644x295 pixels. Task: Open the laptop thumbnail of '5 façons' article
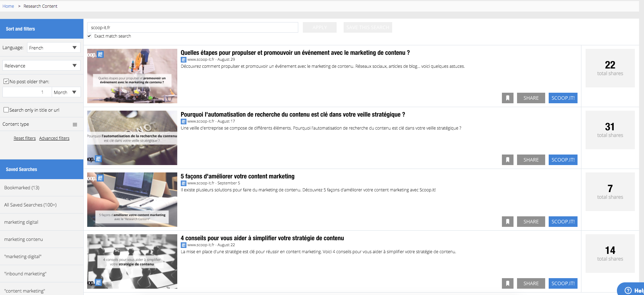132,199
